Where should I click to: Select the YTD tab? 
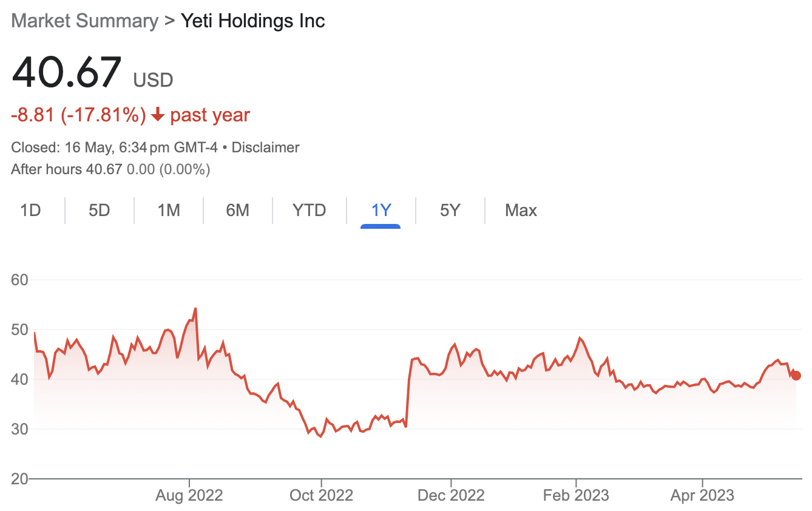click(x=310, y=211)
